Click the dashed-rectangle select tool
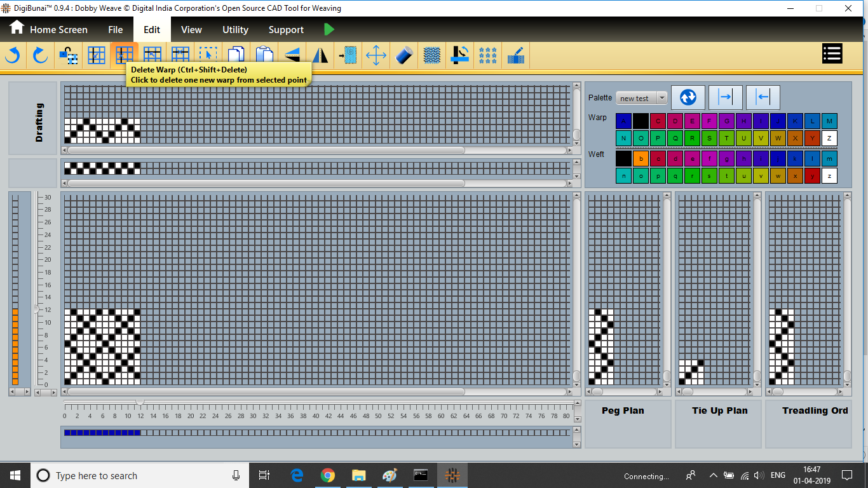 pos(208,55)
